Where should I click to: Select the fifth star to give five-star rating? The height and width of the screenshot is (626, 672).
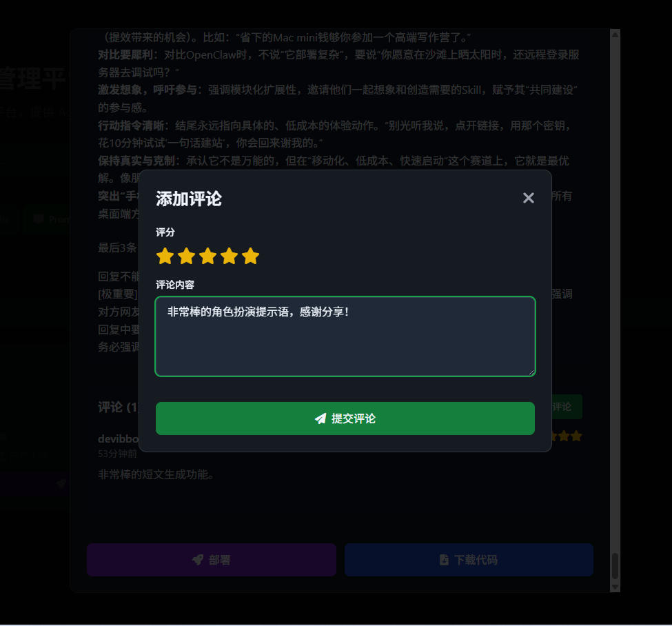coord(250,256)
